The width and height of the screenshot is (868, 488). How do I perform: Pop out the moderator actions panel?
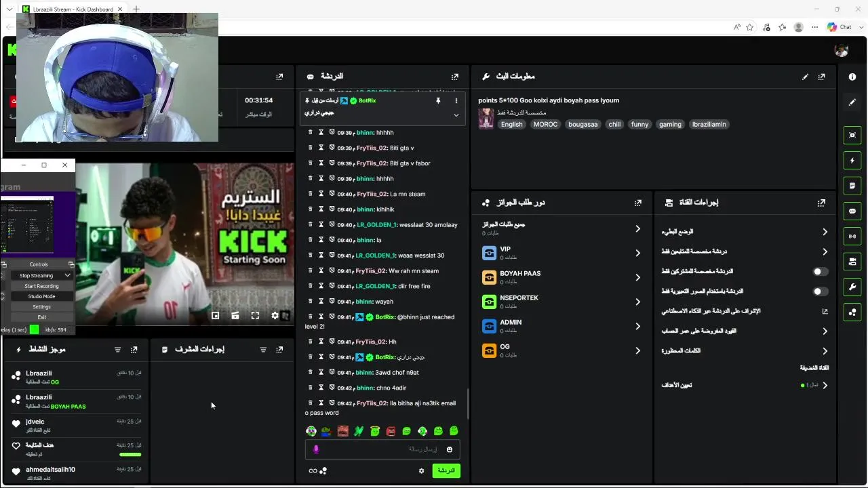(279, 350)
